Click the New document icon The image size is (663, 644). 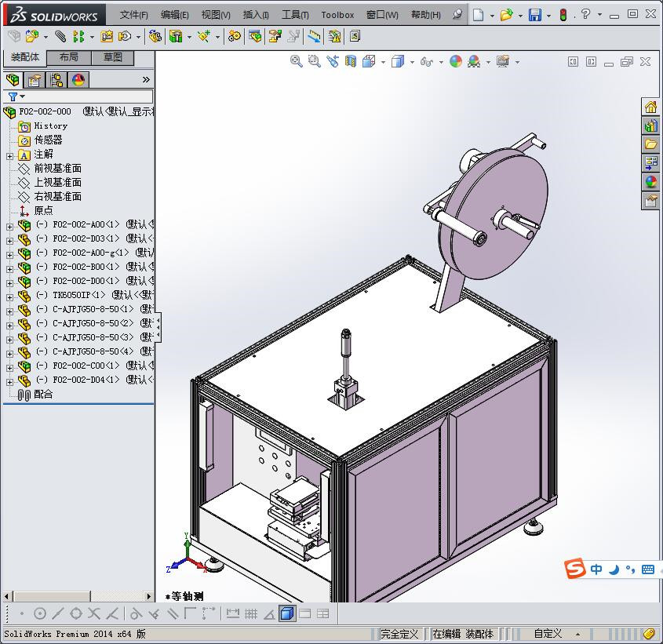click(478, 15)
